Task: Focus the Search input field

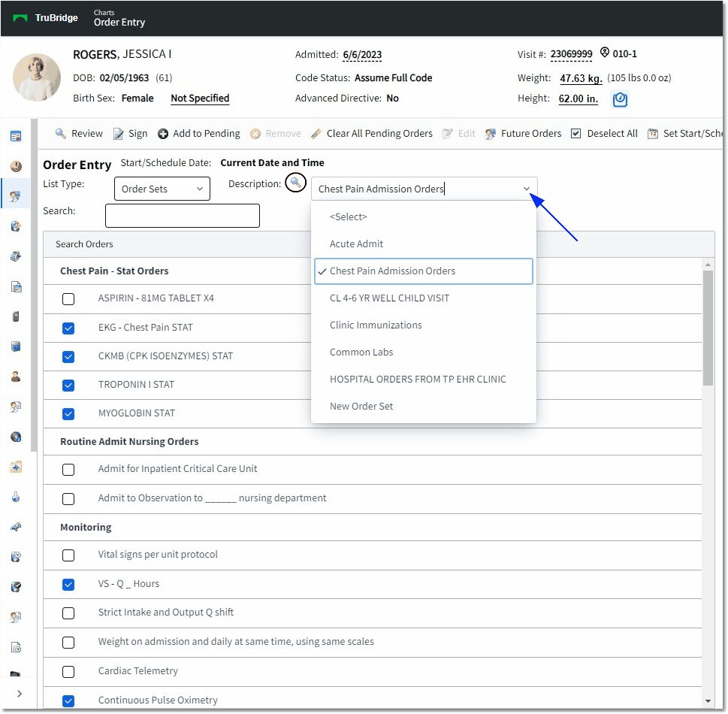Action: [183, 216]
